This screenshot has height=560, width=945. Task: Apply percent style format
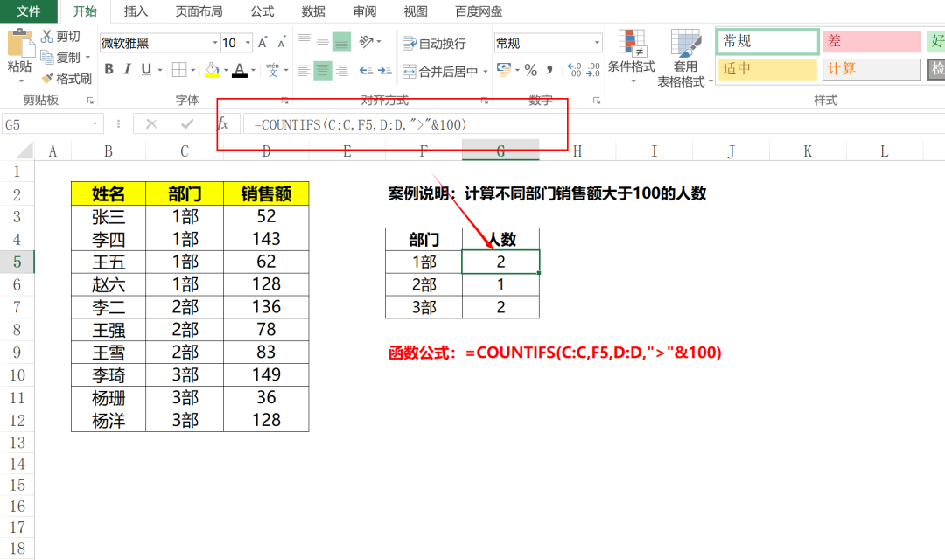[x=531, y=70]
